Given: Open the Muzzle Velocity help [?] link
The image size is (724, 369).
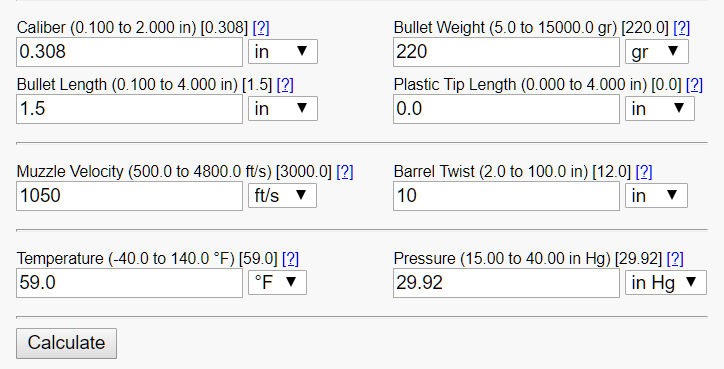Looking at the screenshot, I should click(345, 172).
